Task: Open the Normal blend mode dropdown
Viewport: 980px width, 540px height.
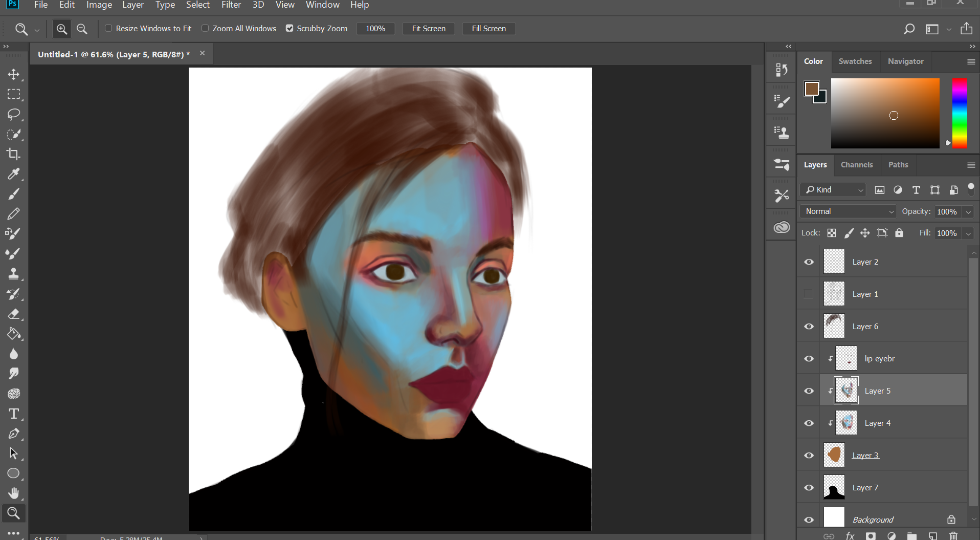Action: pyautogui.click(x=849, y=211)
